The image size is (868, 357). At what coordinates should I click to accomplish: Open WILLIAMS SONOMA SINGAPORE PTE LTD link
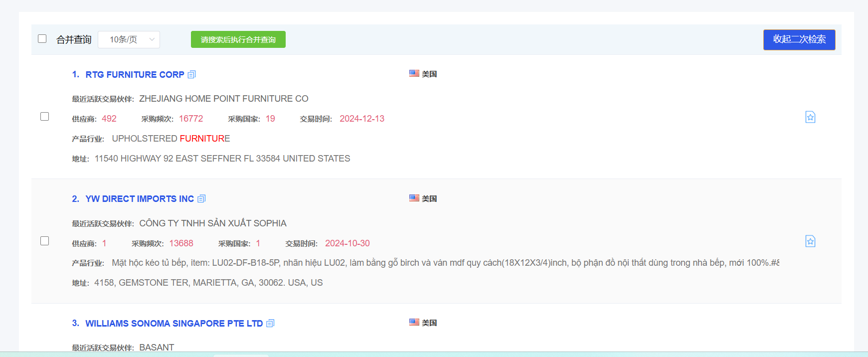click(x=174, y=323)
